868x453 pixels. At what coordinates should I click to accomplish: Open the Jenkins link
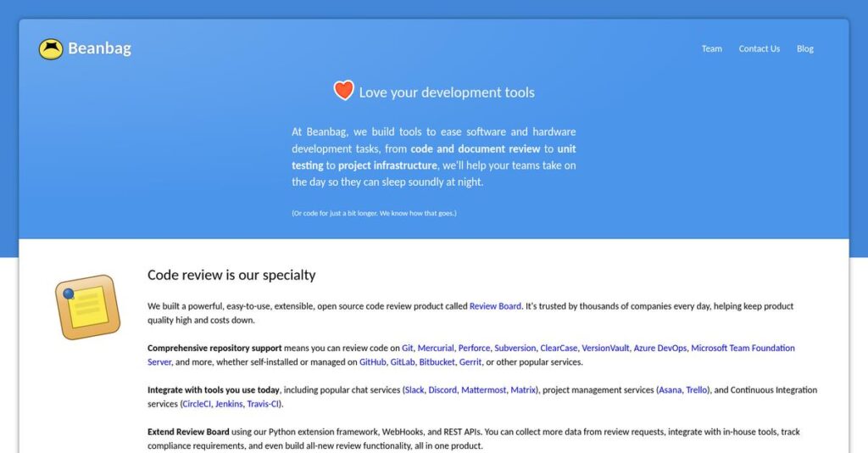pyautogui.click(x=229, y=405)
